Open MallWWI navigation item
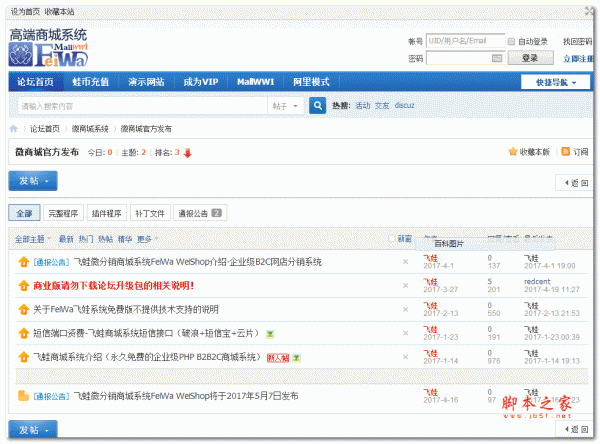The height and width of the screenshot is (444, 600). tap(256, 82)
